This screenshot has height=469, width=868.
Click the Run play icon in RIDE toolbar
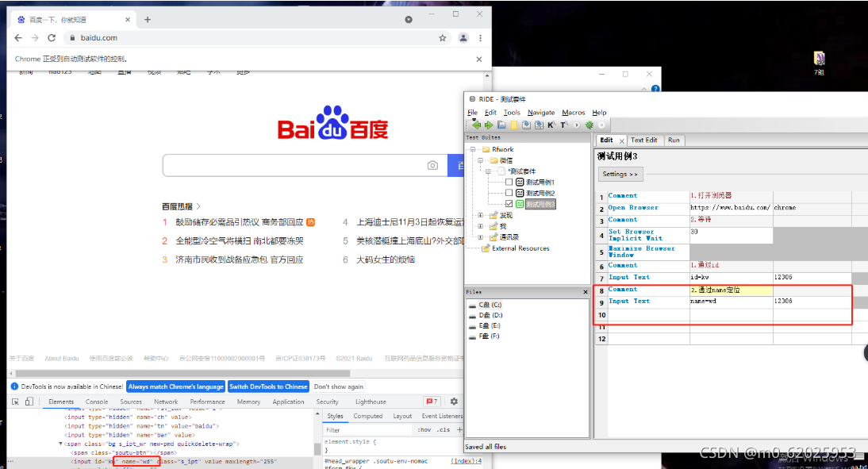coord(576,125)
